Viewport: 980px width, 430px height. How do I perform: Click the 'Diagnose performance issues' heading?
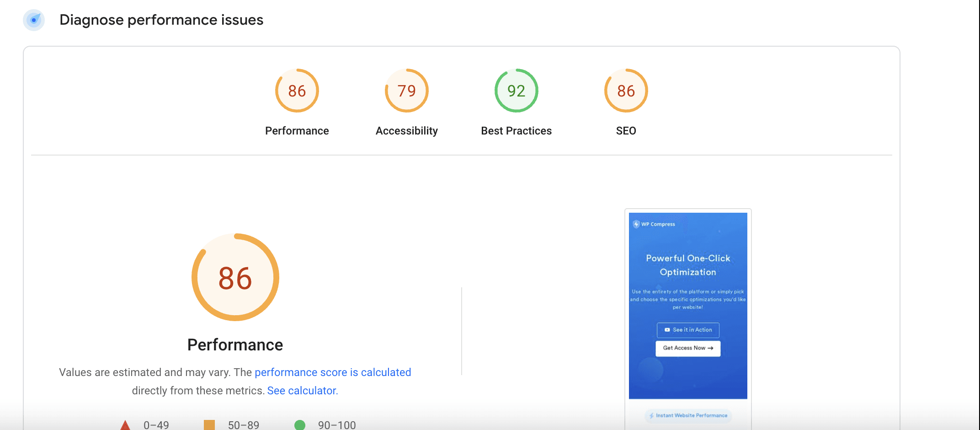pos(161,20)
